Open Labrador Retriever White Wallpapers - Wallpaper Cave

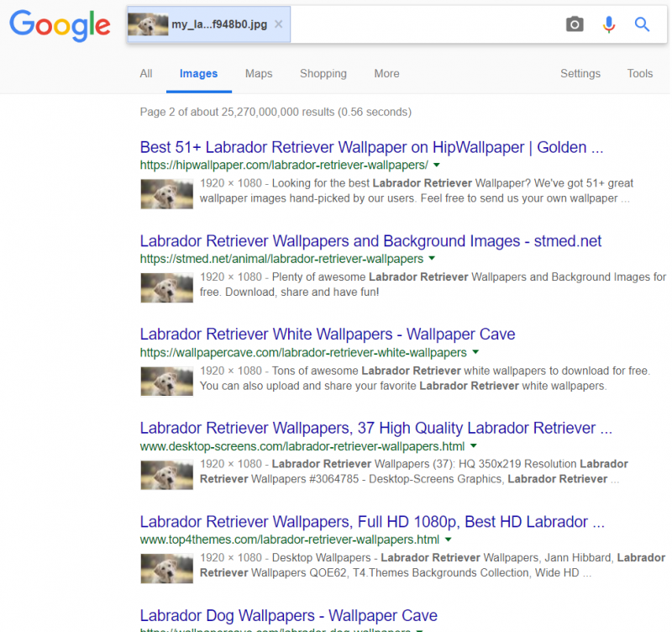click(328, 334)
